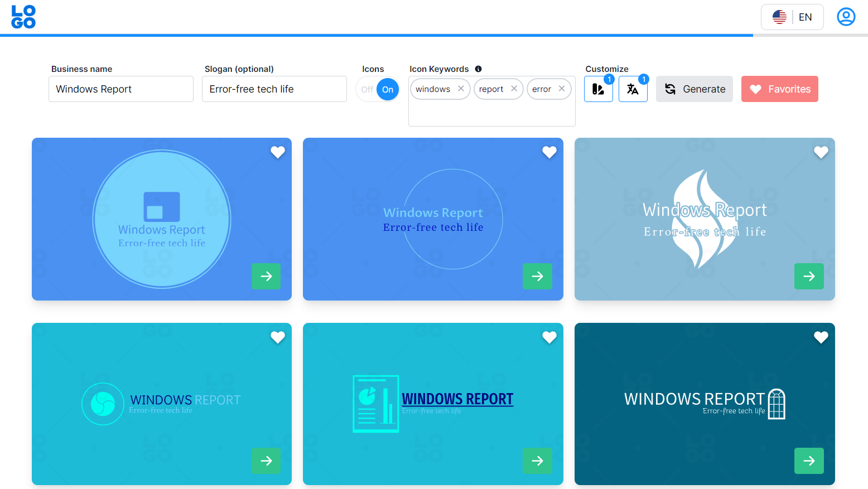
Task: Favorite the thin circle outline logo
Action: (549, 152)
